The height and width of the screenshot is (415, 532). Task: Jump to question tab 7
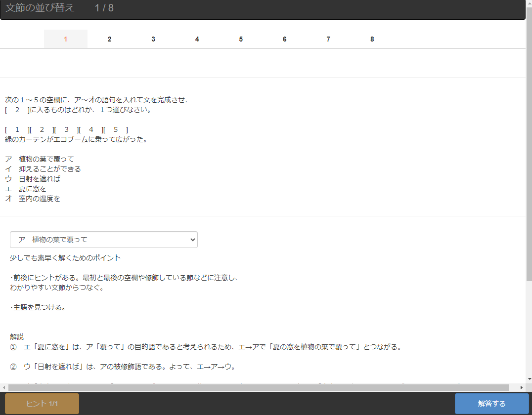(x=328, y=39)
